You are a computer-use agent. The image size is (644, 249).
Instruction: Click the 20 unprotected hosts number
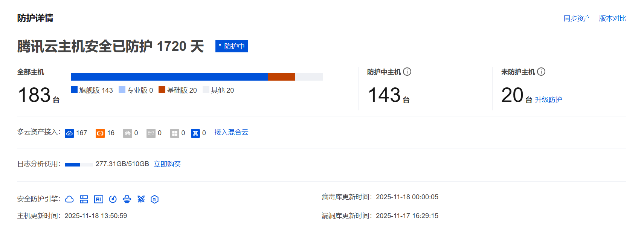pyautogui.click(x=512, y=95)
